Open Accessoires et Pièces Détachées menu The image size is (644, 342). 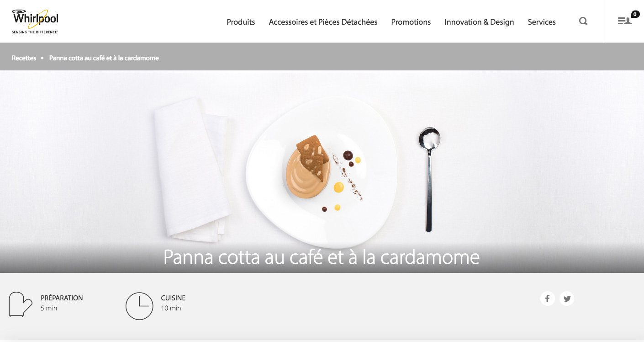(x=323, y=22)
